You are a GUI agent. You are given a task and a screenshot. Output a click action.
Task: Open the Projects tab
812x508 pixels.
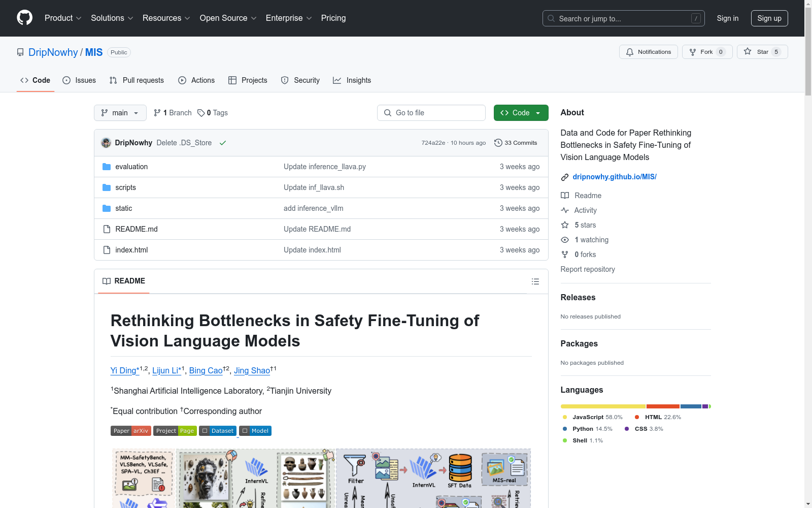tap(248, 80)
